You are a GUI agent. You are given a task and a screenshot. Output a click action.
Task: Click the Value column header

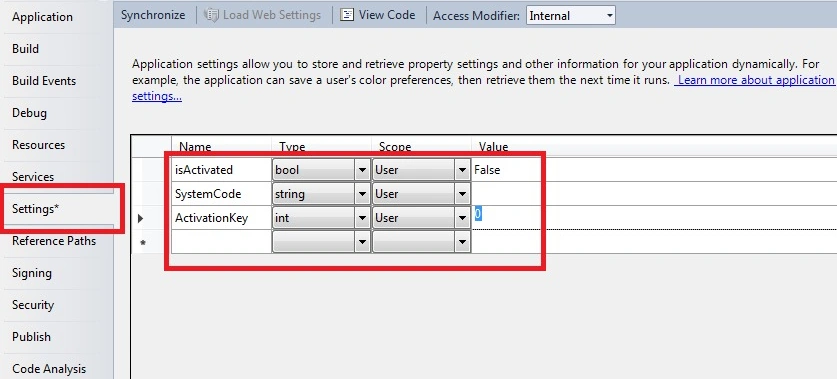[654, 147]
